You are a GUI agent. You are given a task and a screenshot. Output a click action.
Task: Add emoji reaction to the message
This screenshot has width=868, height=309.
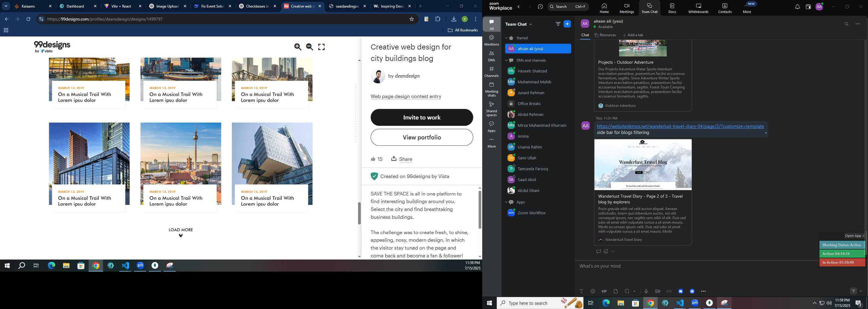point(606,251)
